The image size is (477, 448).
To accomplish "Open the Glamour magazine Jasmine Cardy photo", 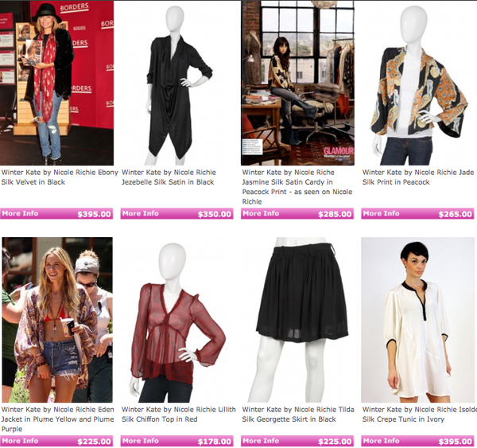I will [297, 83].
